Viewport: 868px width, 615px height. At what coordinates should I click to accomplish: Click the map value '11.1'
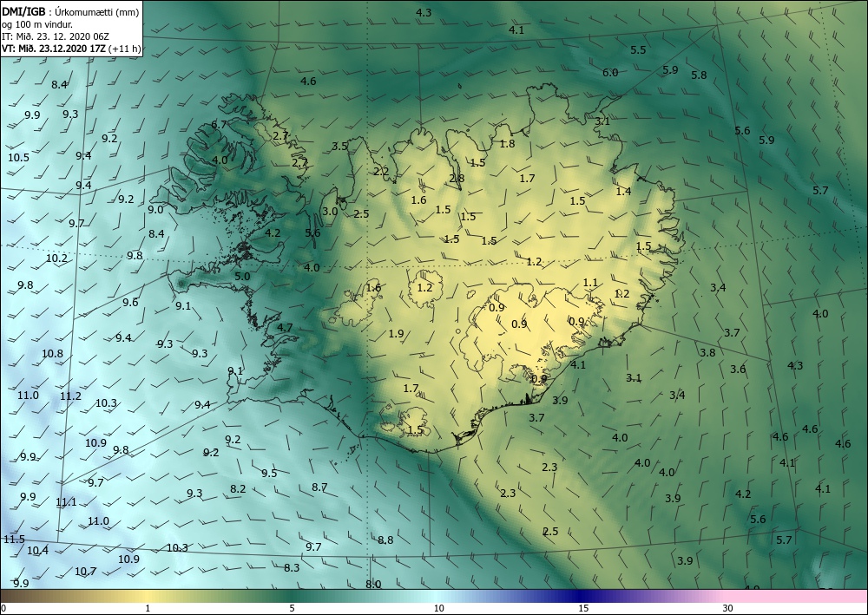click(x=66, y=502)
